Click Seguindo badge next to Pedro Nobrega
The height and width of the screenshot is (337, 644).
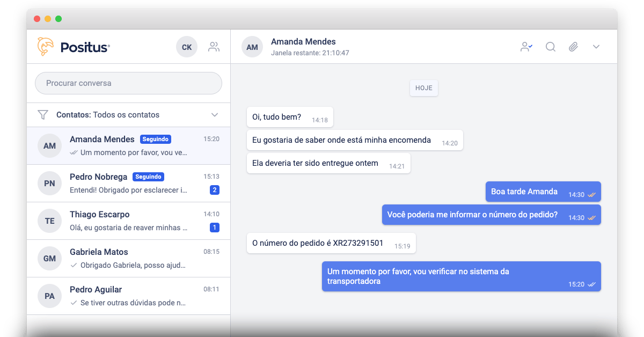tap(148, 177)
